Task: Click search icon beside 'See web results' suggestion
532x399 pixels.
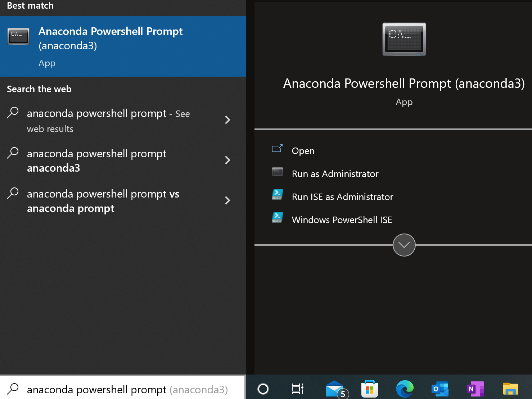Action: [x=13, y=113]
